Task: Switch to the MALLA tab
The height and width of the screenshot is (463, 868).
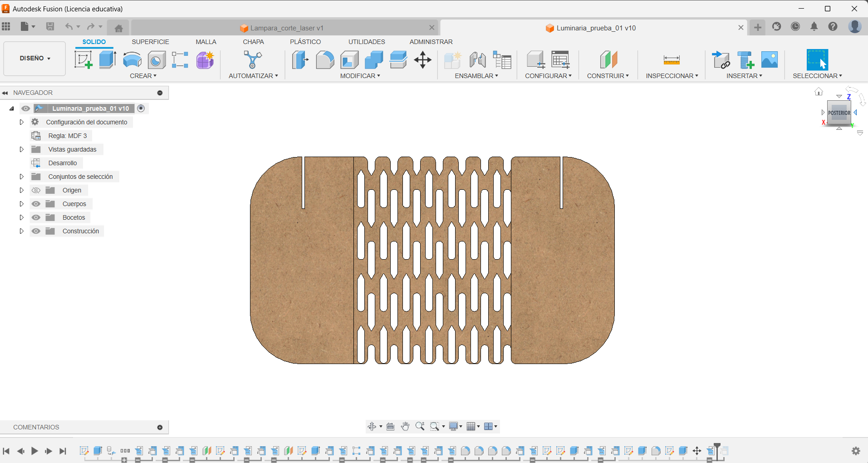Action: 206,42
